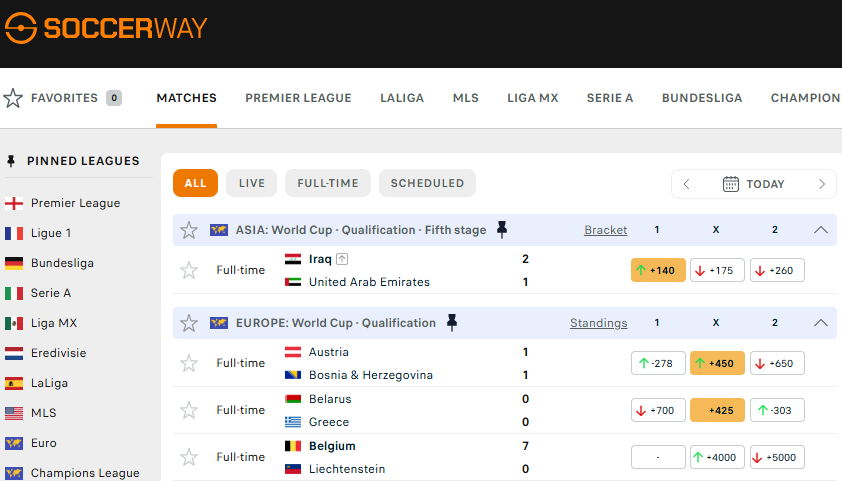842x481 pixels.
Task: Click the Soccerway logo icon
Action: click(20, 28)
